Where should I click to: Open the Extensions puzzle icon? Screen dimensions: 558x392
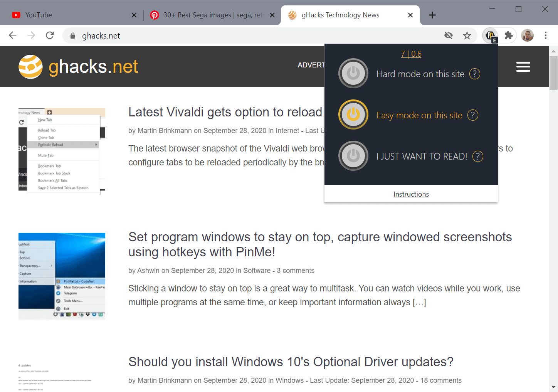coord(509,35)
